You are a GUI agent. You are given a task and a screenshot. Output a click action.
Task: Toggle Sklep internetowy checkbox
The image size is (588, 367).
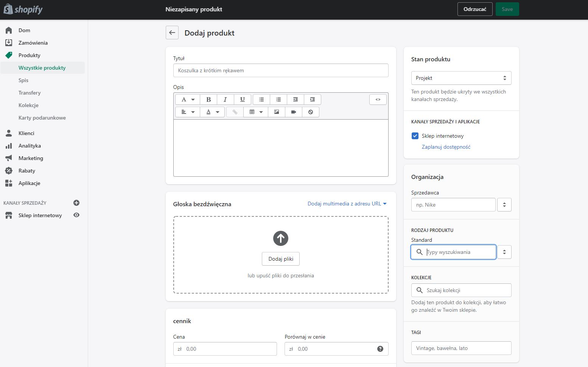(x=415, y=136)
